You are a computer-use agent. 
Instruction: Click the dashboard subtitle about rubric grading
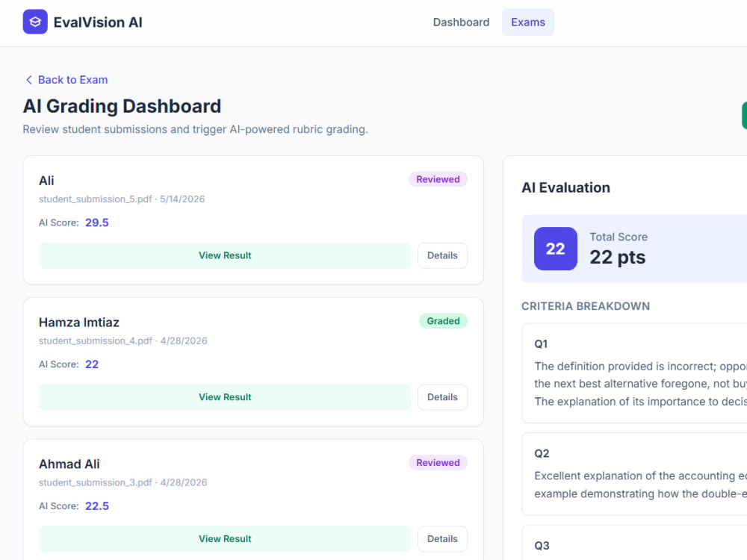[x=195, y=129]
